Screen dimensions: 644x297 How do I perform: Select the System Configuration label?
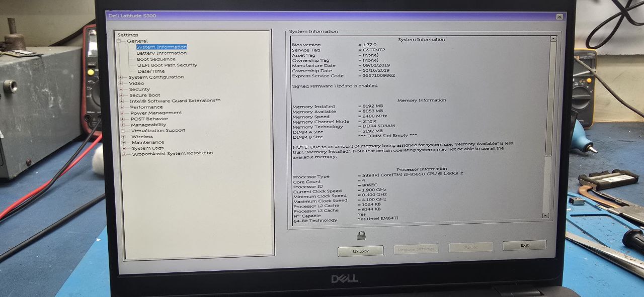click(x=156, y=77)
